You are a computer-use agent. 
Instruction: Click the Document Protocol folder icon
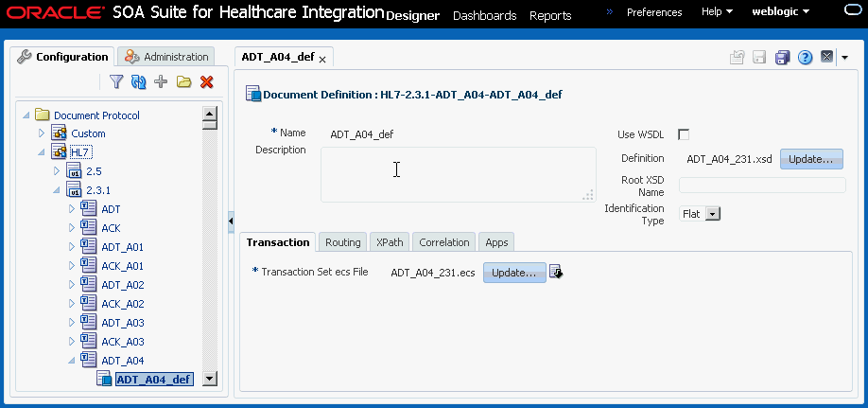[x=43, y=115]
